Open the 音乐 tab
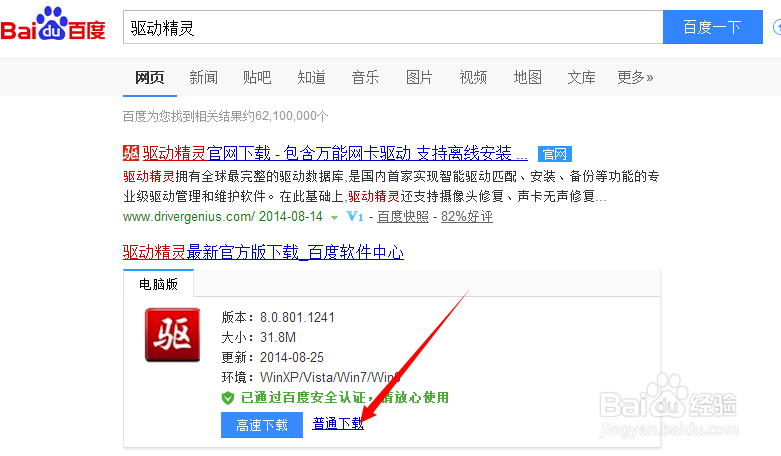This screenshot has width=781, height=456. 365,78
